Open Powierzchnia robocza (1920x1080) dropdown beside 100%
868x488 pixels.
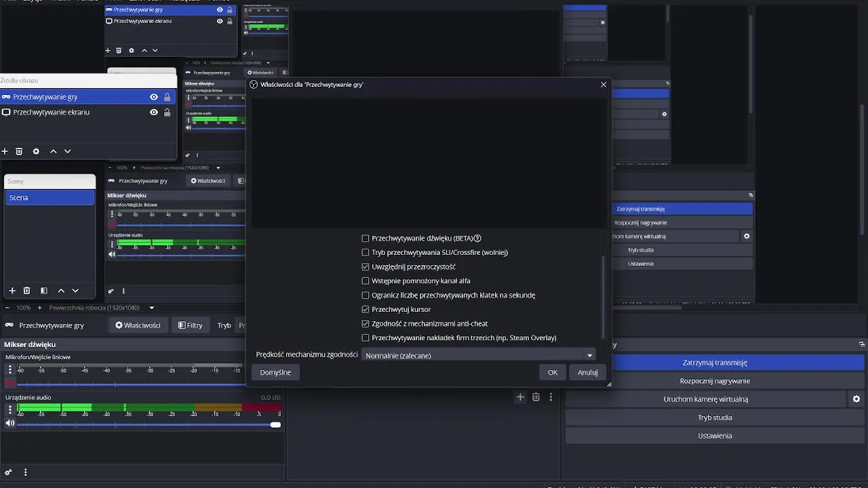pos(102,308)
